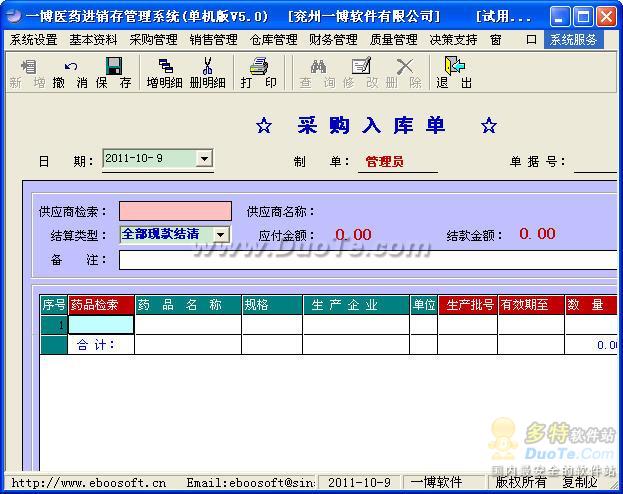The height and width of the screenshot is (494, 623).
Task: Close the application window
Action: pos(606,17)
